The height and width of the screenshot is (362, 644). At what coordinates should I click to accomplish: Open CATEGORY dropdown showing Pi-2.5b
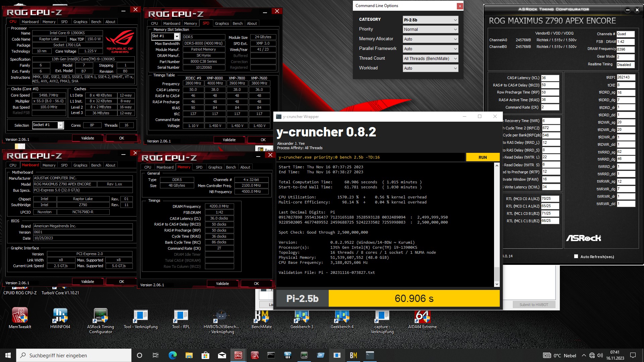click(x=430, y=20)
